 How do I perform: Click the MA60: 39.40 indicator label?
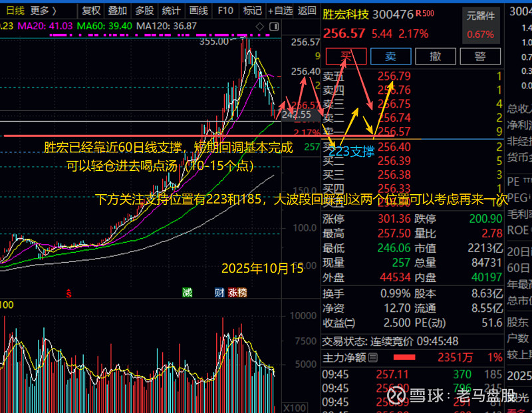(104, 26)
